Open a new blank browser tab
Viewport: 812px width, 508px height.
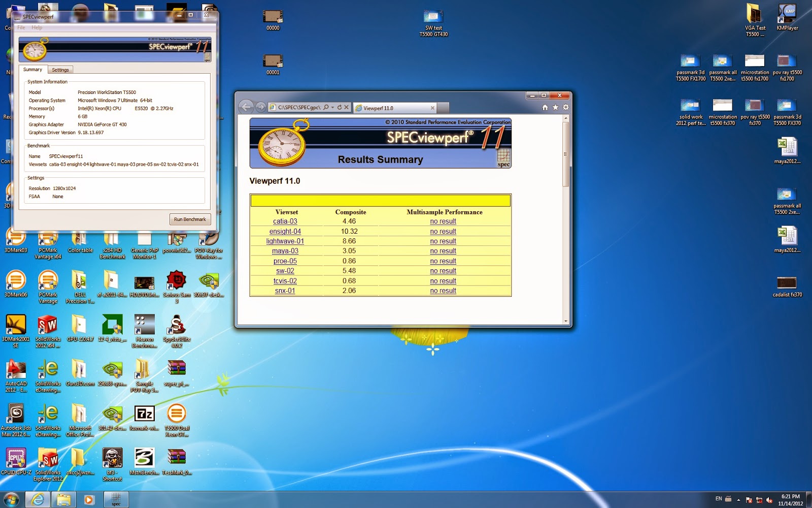coord(443,108)
